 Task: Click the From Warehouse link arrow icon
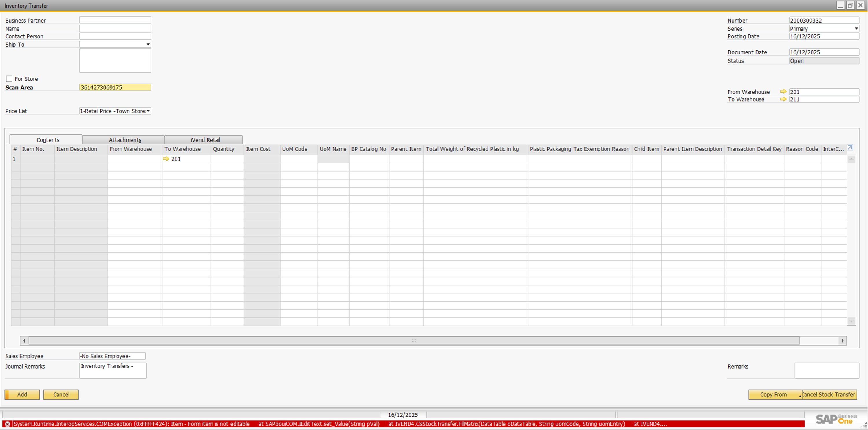pos(783,92)
